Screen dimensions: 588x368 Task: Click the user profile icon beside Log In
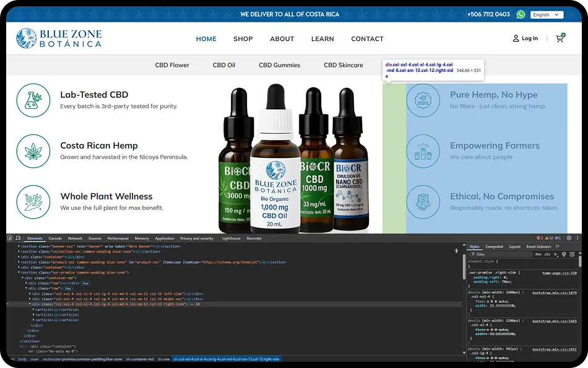pyautogui.click(x=516, y=38)
